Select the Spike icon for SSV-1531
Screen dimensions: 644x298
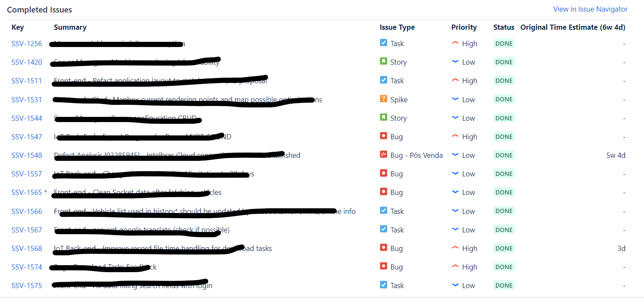[383, 99]
